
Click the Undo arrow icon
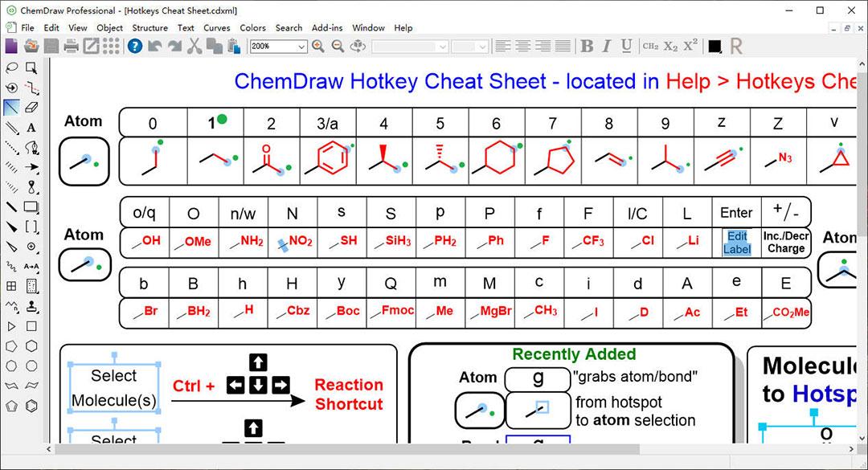[155, 46]
